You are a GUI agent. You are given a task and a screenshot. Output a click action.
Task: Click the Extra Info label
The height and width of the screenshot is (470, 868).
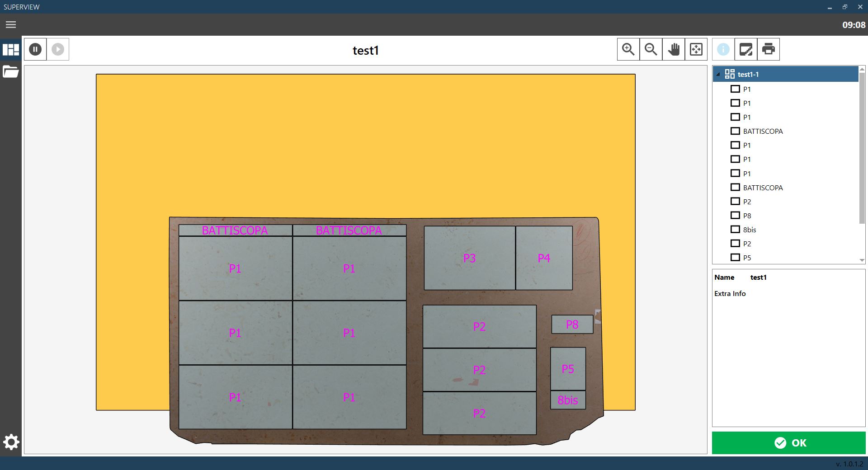(x=730, y=293)
